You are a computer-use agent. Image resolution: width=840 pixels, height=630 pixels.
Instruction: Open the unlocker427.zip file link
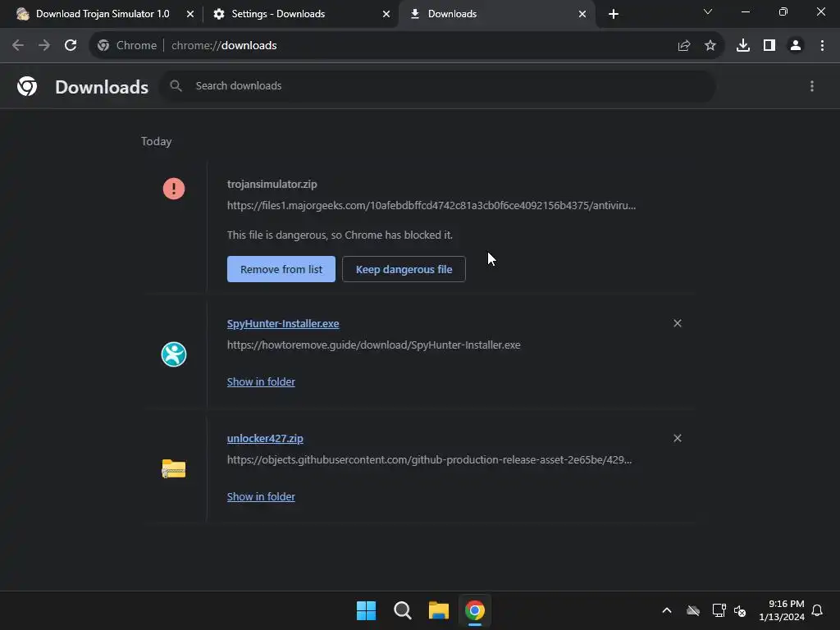265,438
